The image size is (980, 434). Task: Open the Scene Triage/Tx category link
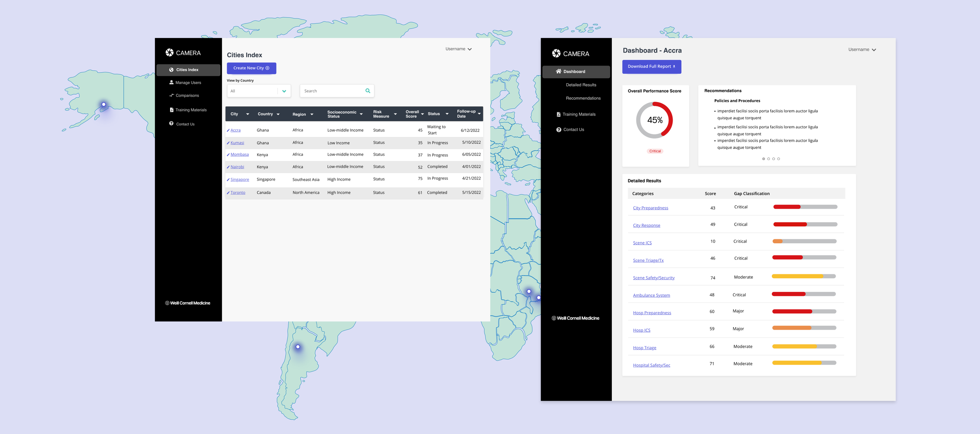click(x=648, y=260)
